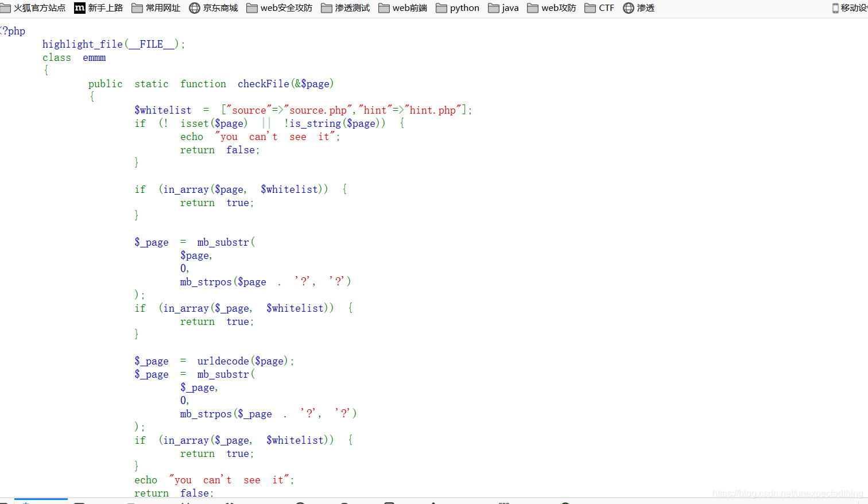Click 'public static function checkFile(&$page)' line

tap(211, 84)
